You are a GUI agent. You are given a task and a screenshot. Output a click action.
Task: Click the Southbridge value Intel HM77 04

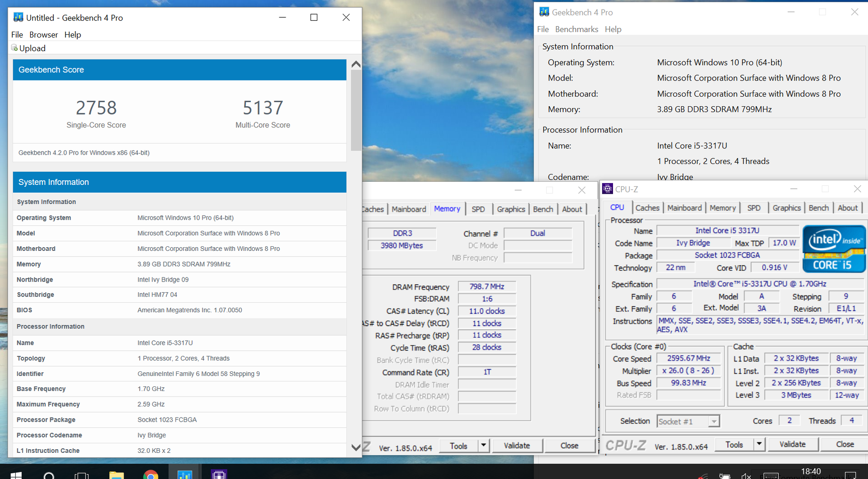click(x=157, y=295)
